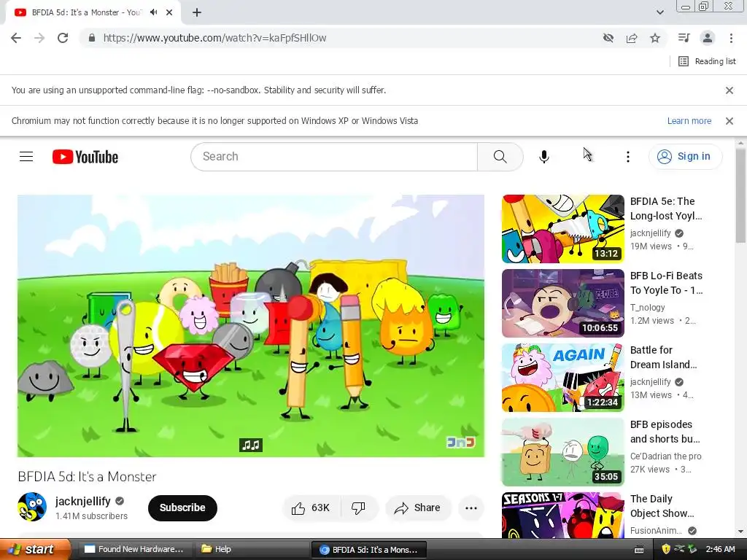The height and width of the screenshot is (560, 747).
Task: Dislike the video
Action: (359, 508)
